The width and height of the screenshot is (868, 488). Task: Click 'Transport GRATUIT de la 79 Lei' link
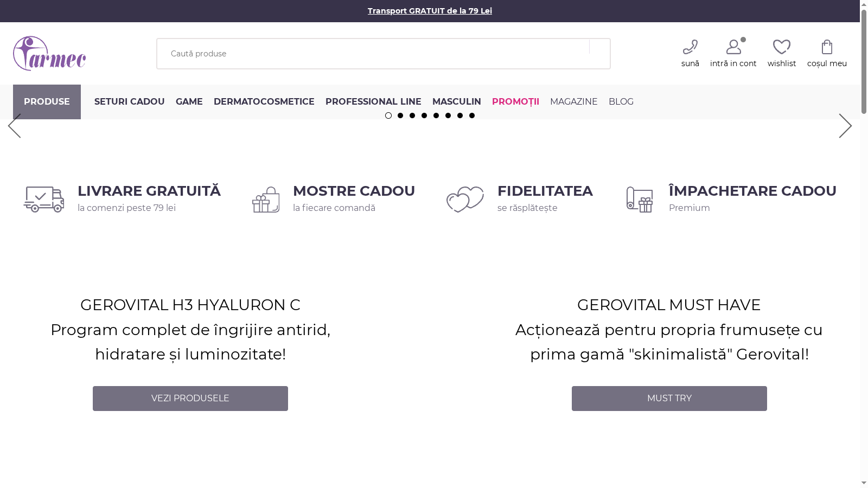[430, 11]
